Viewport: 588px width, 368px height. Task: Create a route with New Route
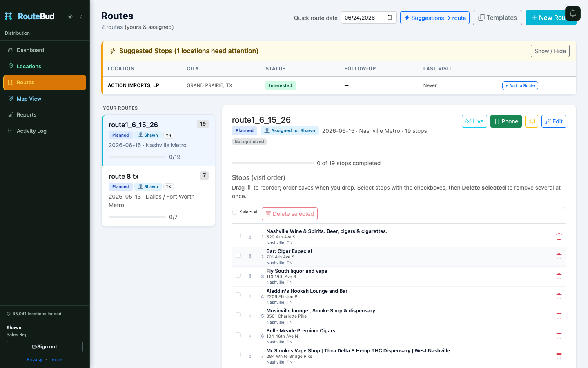click(551, 18)
